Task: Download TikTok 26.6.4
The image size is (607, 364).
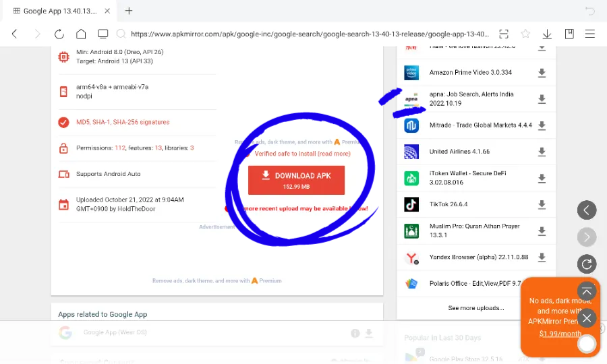Action: (x=542, y=204)
